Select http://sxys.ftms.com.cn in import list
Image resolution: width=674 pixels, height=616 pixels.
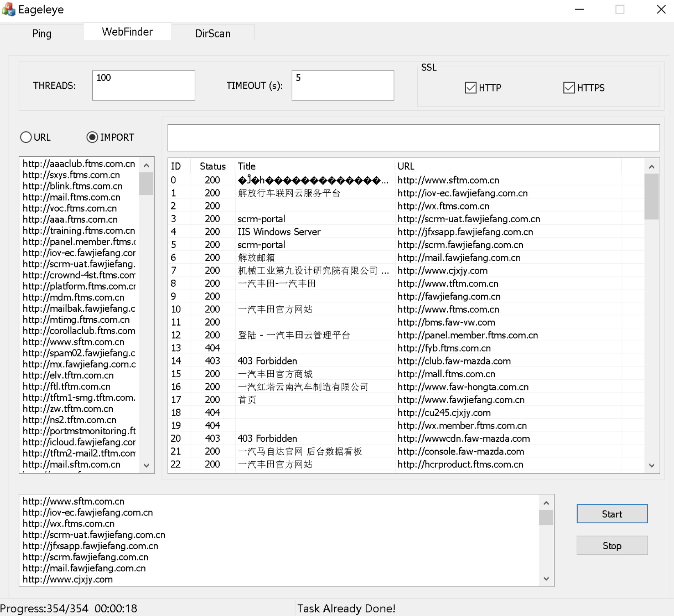pos(71,175)
